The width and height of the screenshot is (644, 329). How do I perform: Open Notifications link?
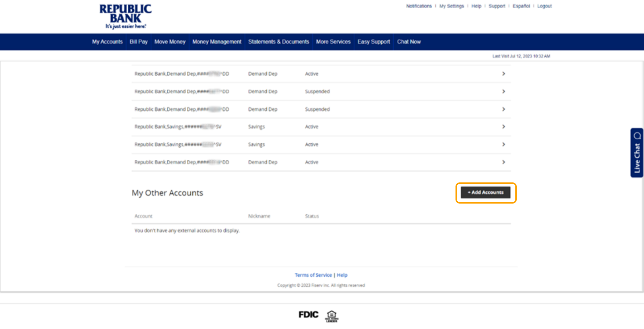pos(419,6)
